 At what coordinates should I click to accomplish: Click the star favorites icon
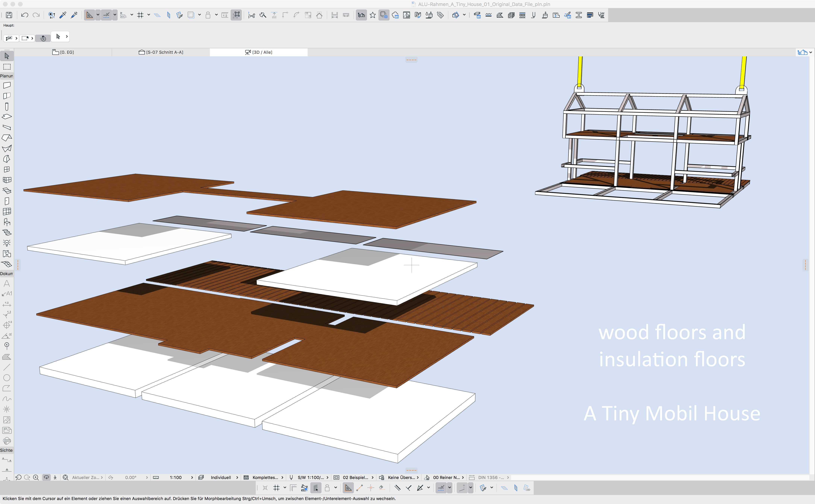(373, 15)
